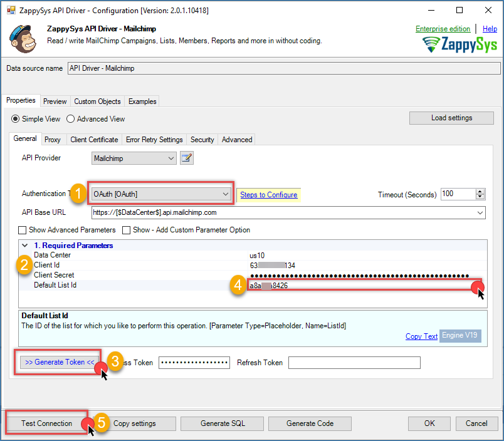The width and height of the screenshot is (504, 441).
Task: Open the Help link
Action: click(x=490, y=29)
